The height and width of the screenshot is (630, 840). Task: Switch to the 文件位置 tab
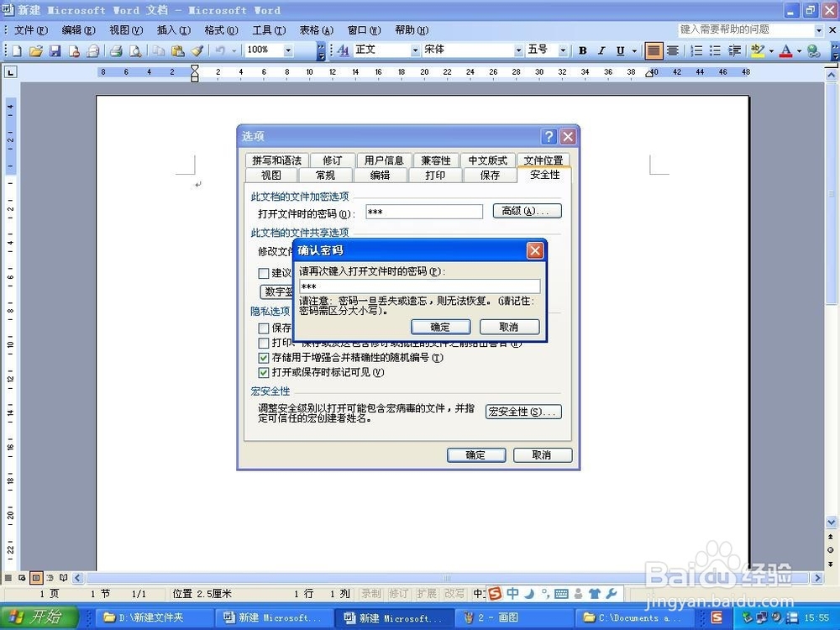pos(543,160)
